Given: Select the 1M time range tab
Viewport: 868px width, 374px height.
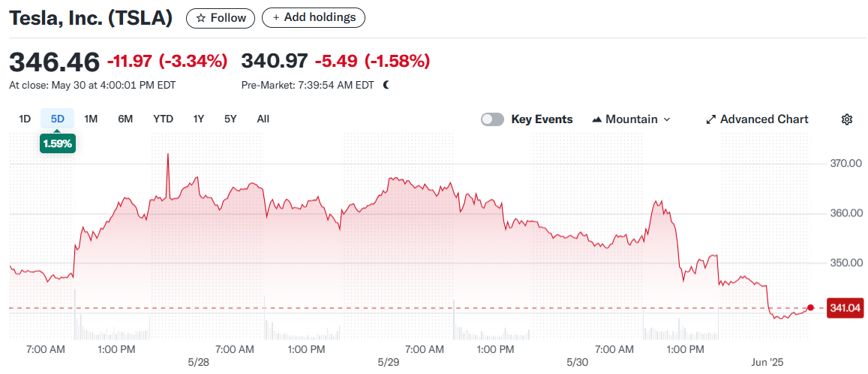Looking at the screenshot, I should [91, 119].
